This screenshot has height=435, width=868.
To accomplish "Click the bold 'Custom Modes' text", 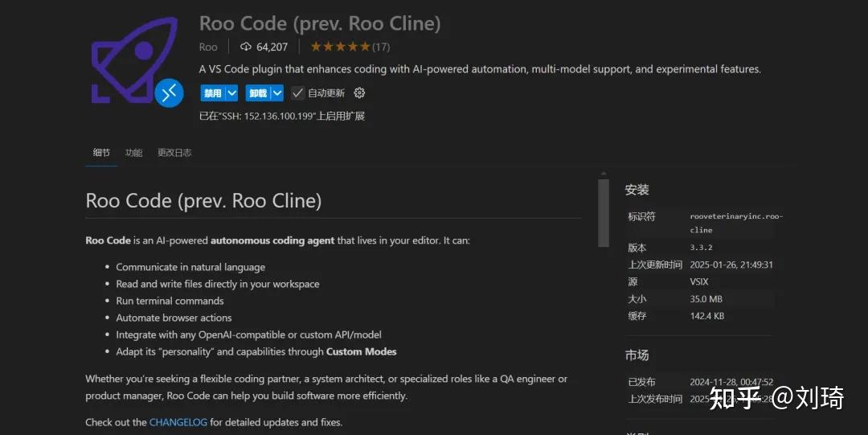I will [361, 352].
